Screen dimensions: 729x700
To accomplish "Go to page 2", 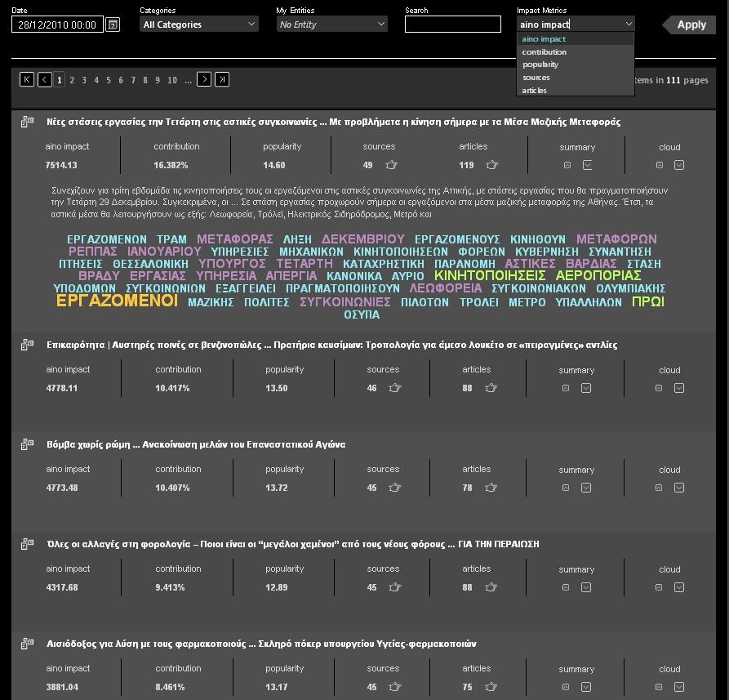I will pos(72,80).
